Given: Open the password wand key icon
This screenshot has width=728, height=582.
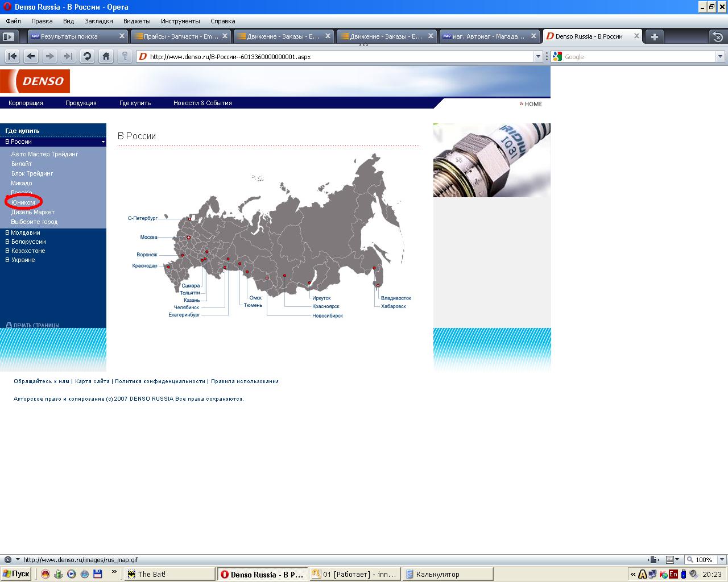Looking at the screenshot, I should [125, 56].
